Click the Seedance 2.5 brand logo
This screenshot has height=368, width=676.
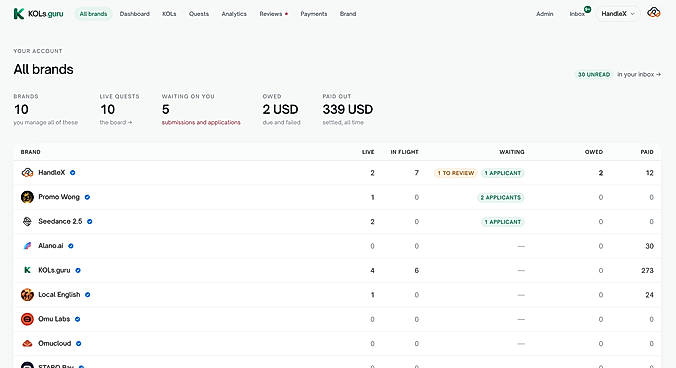[x=27, y=221]
